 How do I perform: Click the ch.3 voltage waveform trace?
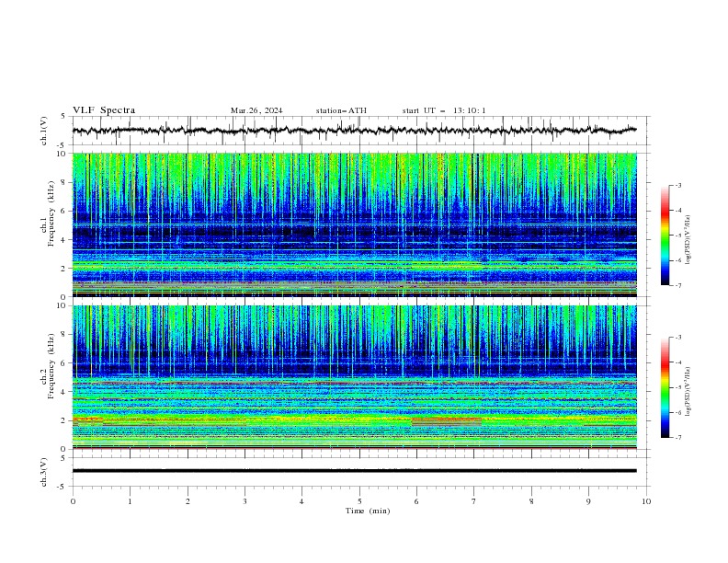(354, 471)
